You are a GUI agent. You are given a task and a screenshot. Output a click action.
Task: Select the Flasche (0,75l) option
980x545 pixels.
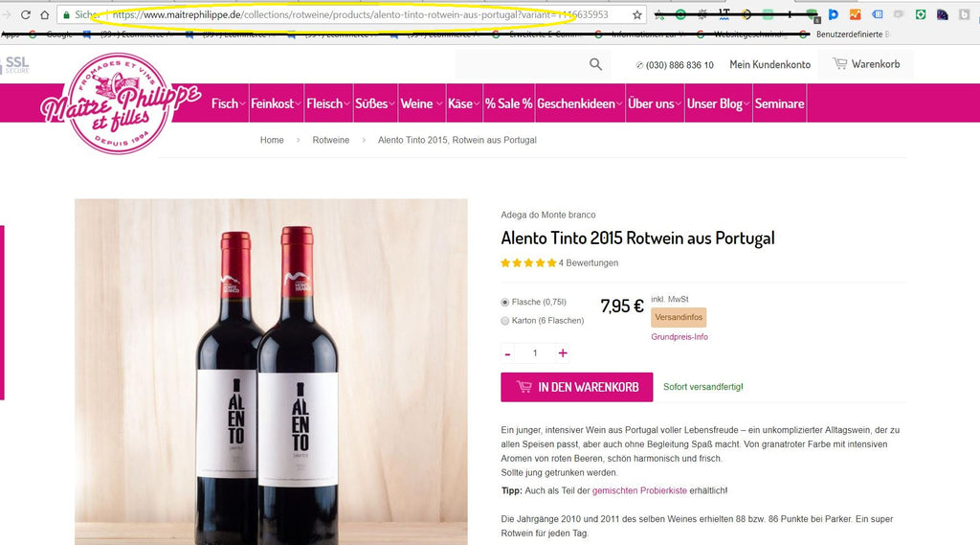click(505, 303)
